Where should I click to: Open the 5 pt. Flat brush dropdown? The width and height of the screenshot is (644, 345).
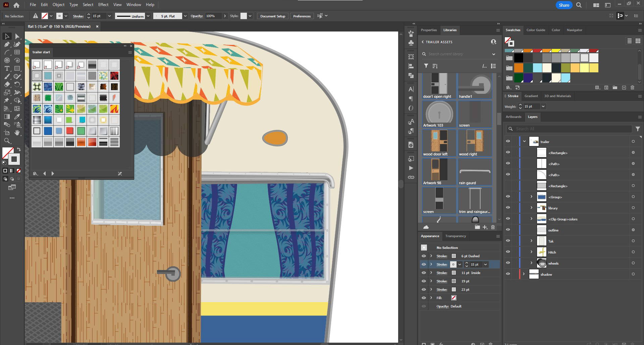(x=185, y=16)
